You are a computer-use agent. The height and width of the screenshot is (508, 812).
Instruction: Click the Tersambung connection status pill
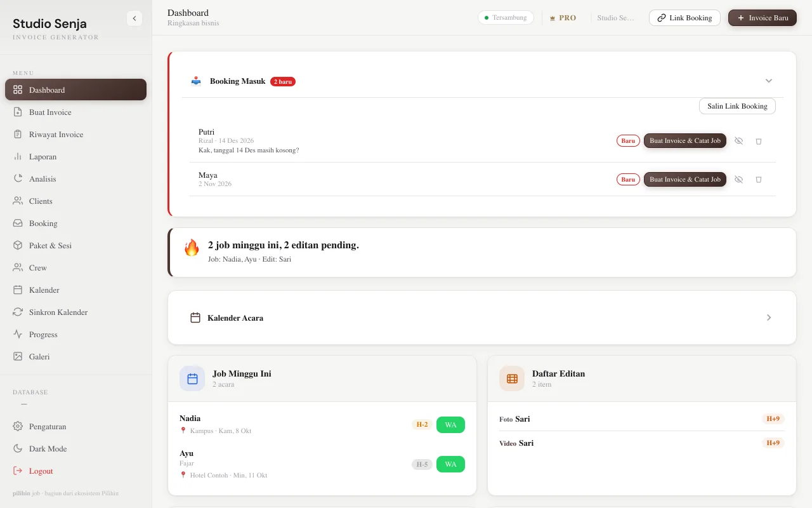[506, 18]
